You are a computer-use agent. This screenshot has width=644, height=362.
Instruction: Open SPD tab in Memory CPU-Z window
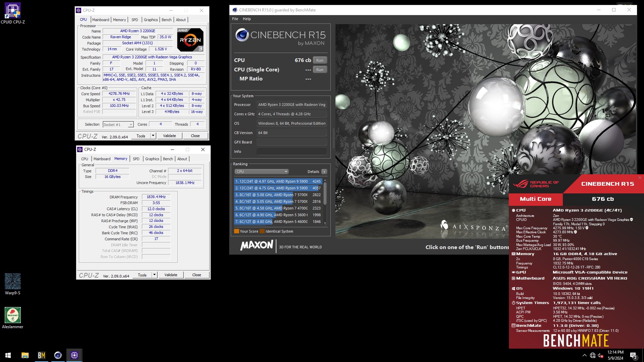[136, 159]
